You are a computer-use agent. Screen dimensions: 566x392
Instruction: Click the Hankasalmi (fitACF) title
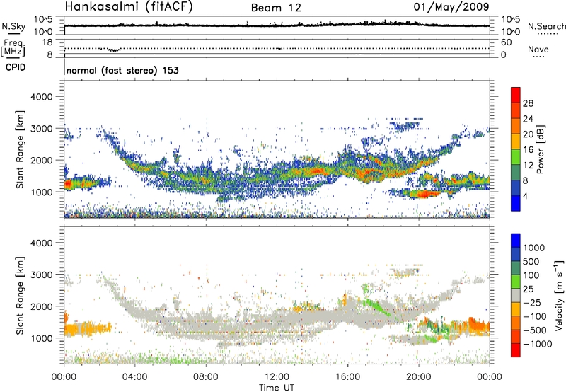click(129, 7)
